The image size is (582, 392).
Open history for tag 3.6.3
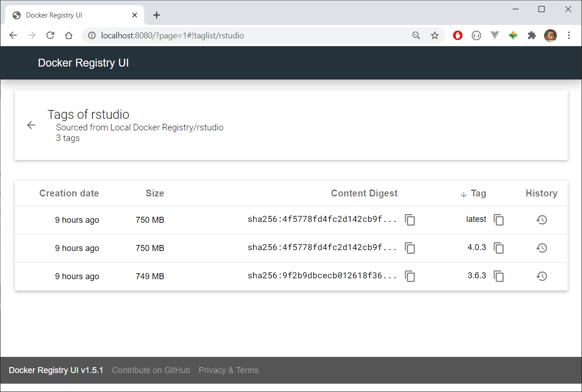point(542,276)
